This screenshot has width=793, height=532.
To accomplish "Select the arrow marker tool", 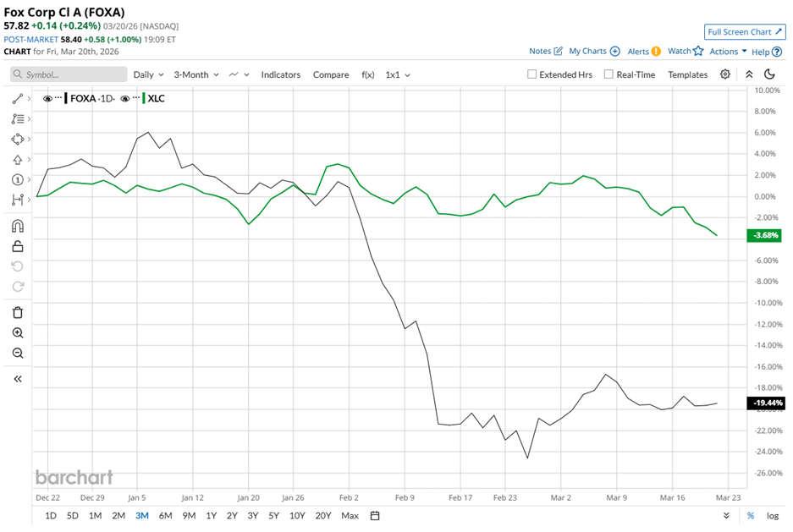I will click(18, 159).
